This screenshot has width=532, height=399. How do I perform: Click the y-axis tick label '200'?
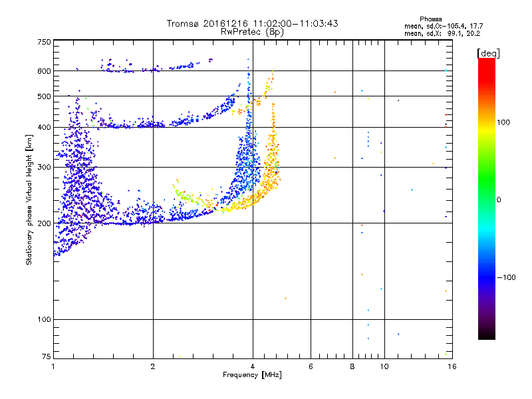(x=44, y=223)
